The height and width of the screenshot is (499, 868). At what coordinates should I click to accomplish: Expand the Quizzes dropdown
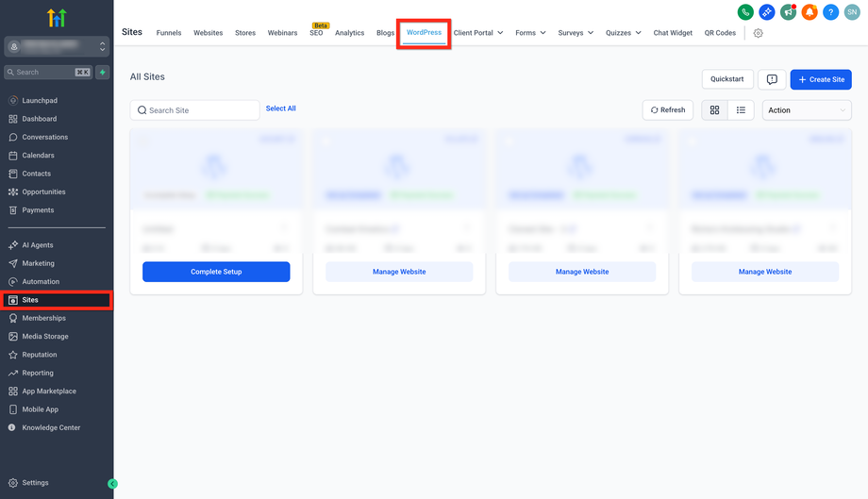coord(624,33)
